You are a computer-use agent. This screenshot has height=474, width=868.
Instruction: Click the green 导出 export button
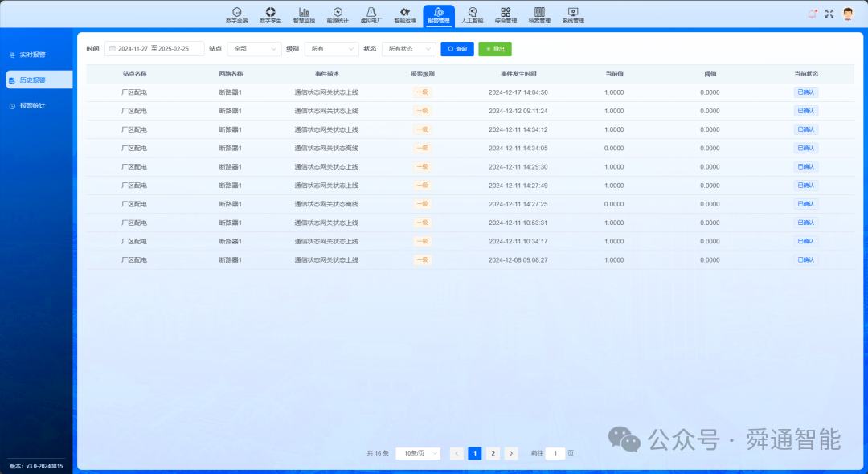click(x=495, y=49)
